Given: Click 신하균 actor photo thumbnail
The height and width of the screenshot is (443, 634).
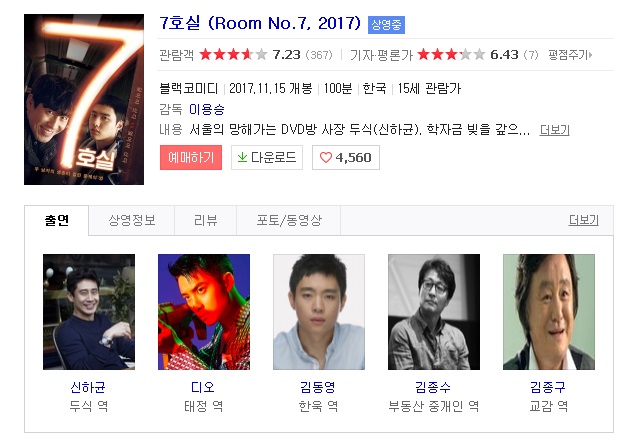Looking at the screenshot, I should click(89, 312).
